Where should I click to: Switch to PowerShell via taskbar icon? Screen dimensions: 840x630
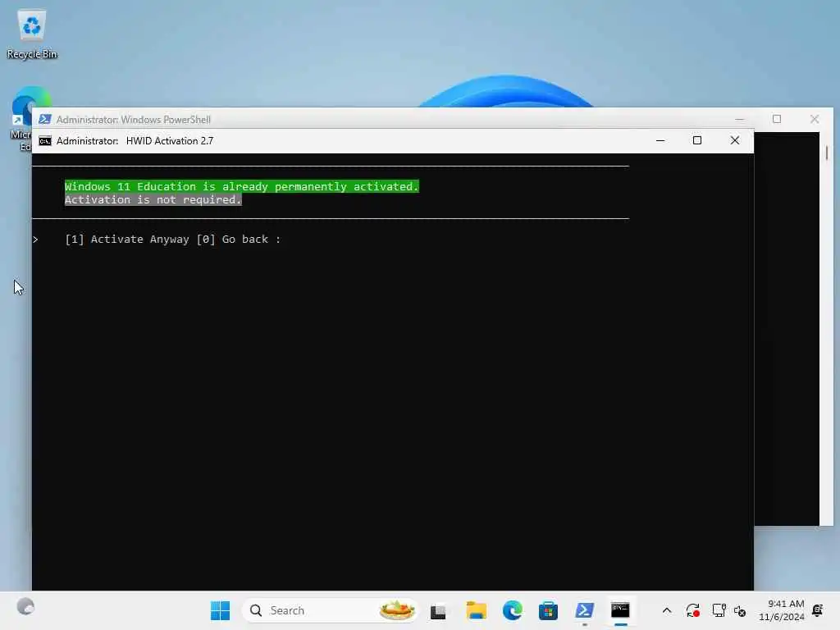coord(584,610)
